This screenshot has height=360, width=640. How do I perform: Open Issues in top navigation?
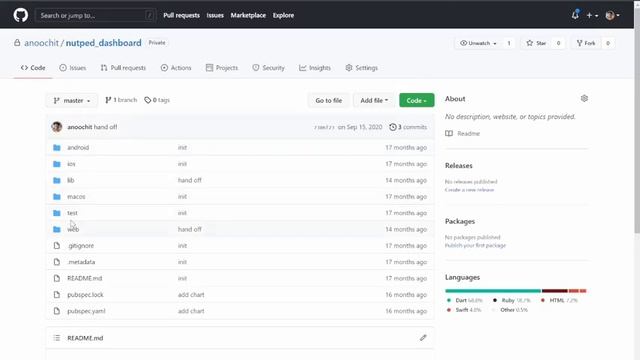[x=215, y=16]
